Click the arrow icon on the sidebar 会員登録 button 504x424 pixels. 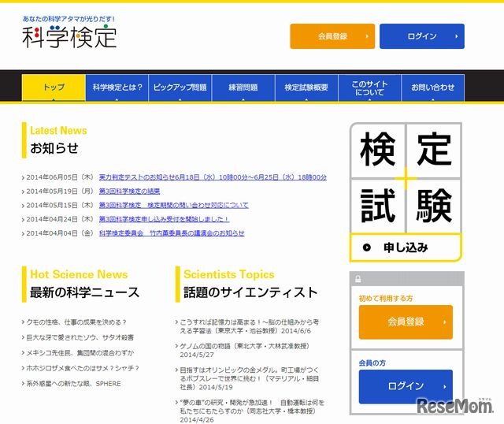444,322
